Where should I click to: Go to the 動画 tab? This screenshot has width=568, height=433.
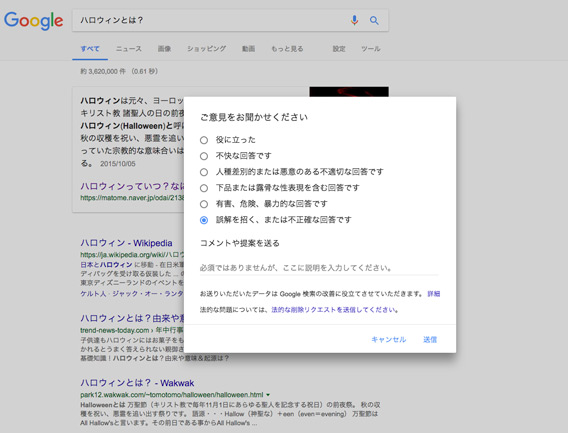(248, 49)
